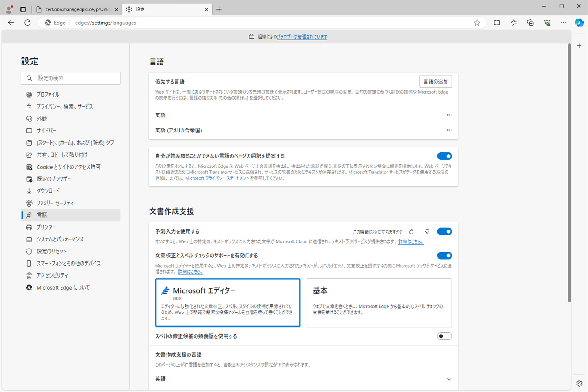Close the cert.obn.managedpki.ne.jp tab
The width and height of the screenshot is (588, 392).
coord(116,9)
